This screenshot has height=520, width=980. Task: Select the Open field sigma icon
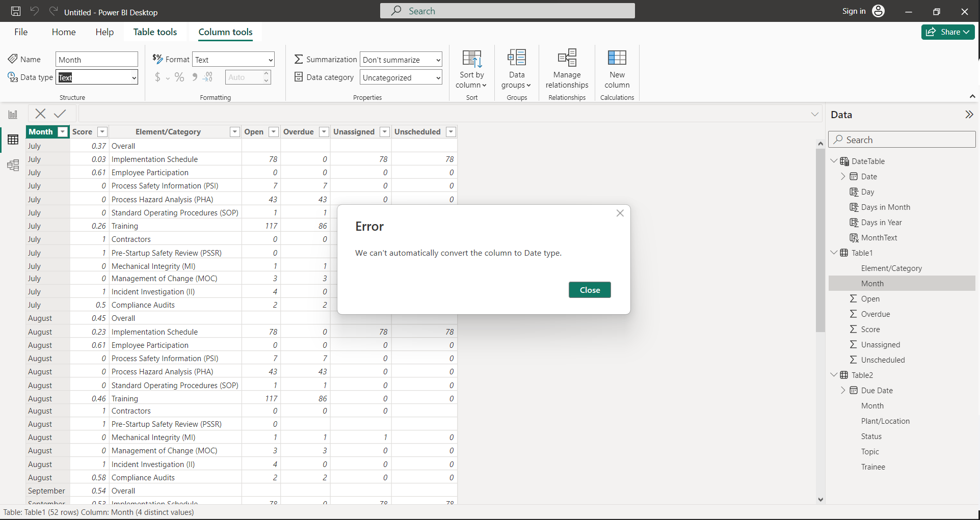853,299
